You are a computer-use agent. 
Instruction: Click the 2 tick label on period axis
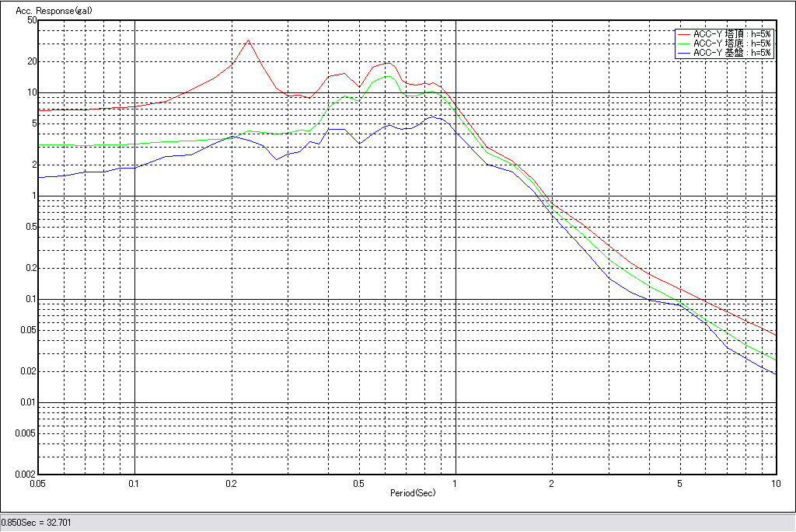tap(551, 483)
